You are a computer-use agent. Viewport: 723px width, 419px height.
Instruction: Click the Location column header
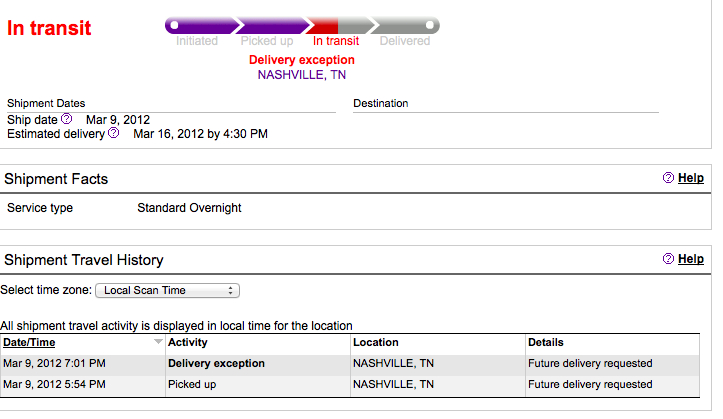(376, 342)
